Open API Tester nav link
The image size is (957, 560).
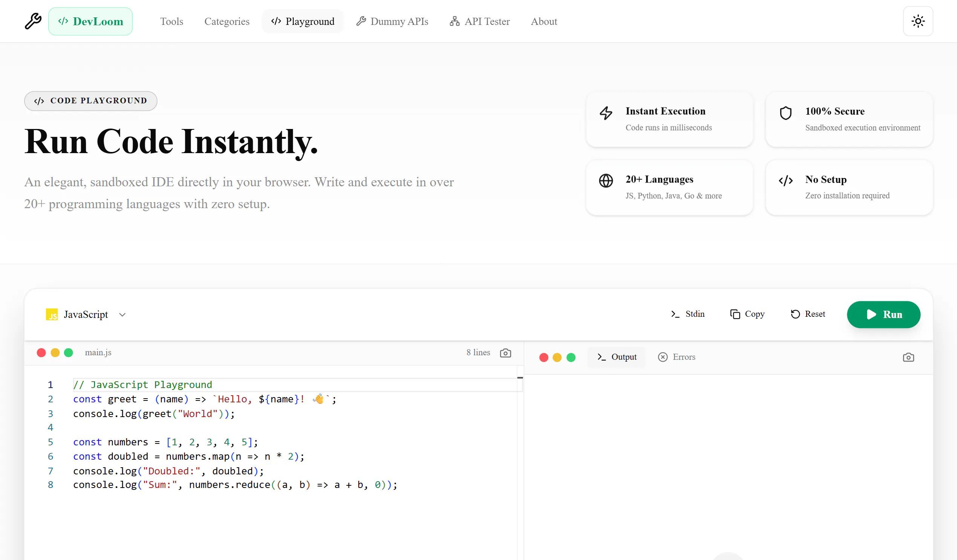point(480,21)
